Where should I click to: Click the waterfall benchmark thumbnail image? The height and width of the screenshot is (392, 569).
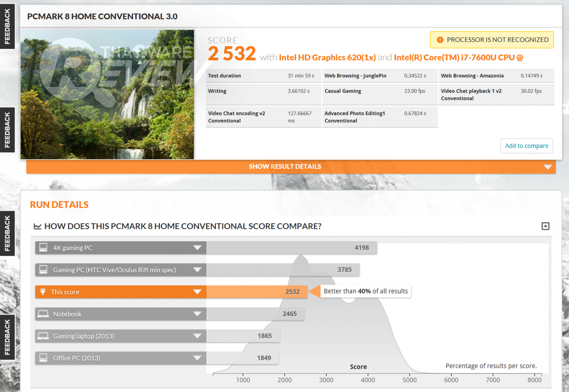pyautogui.click(x=107, y=94)
